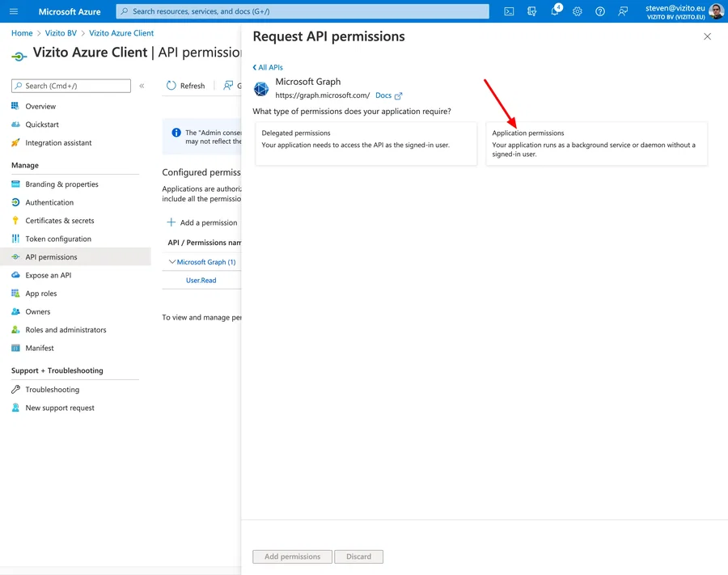Image resolution: width=728 pixels, height=575 pixels.
Task: Open the portal Settings gear
Action: 577,11
